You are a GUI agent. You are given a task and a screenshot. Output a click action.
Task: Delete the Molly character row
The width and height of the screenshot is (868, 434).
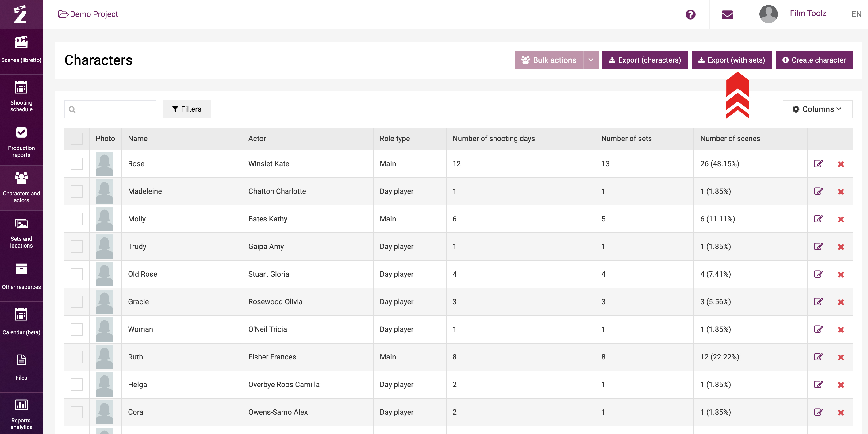point(841,219)
